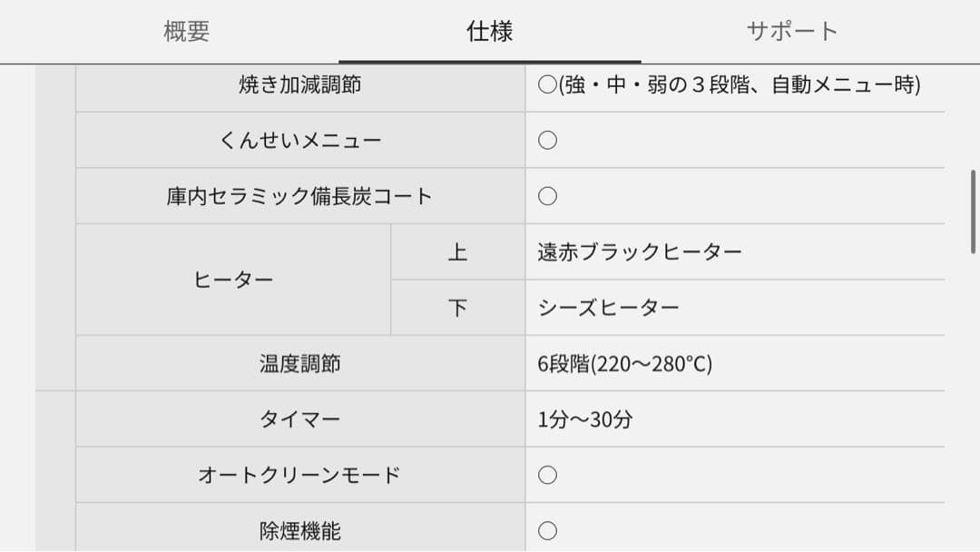Click the circle beside 除煙機能
980x552 pixels.
[x=545, y=531]
